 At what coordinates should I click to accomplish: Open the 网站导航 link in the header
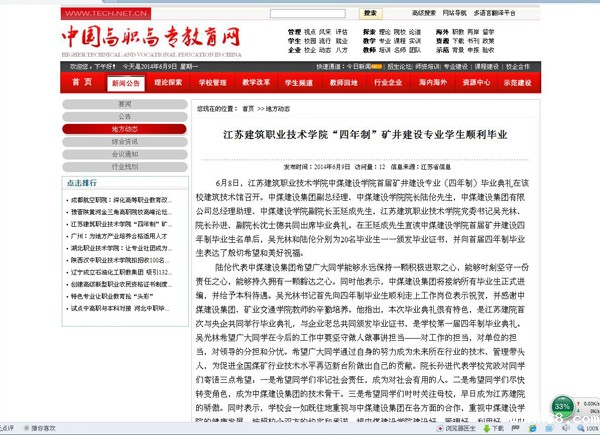[455, 14]
